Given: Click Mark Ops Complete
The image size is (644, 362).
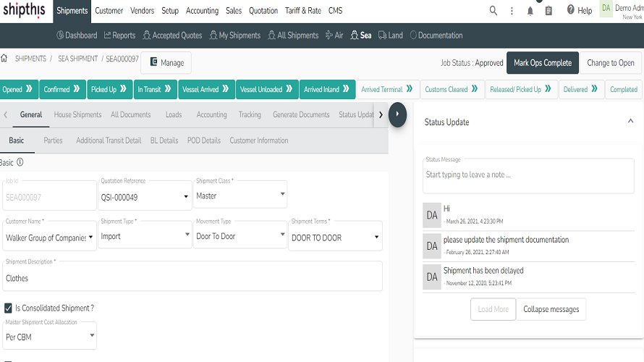Looking at the screenshot, I should pyautogui.click(x=543, y=63).
